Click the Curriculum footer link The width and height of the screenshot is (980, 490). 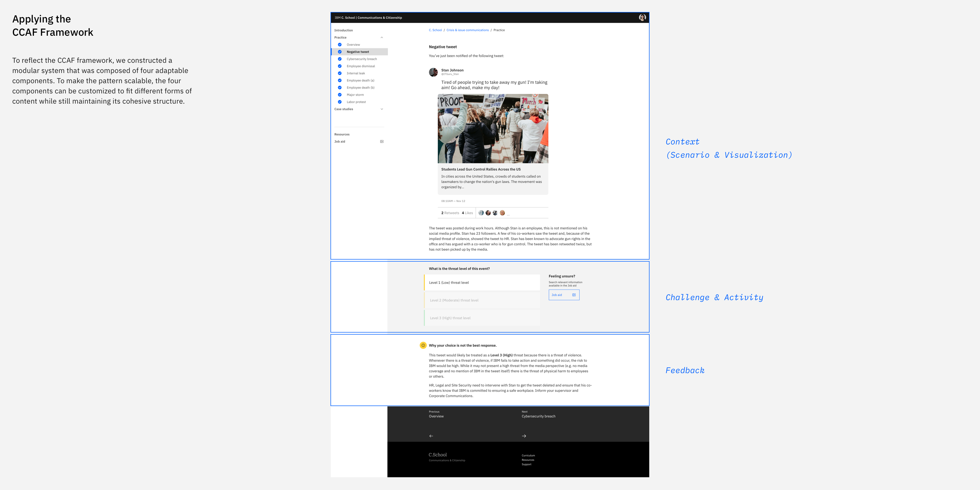click(528, 455)
